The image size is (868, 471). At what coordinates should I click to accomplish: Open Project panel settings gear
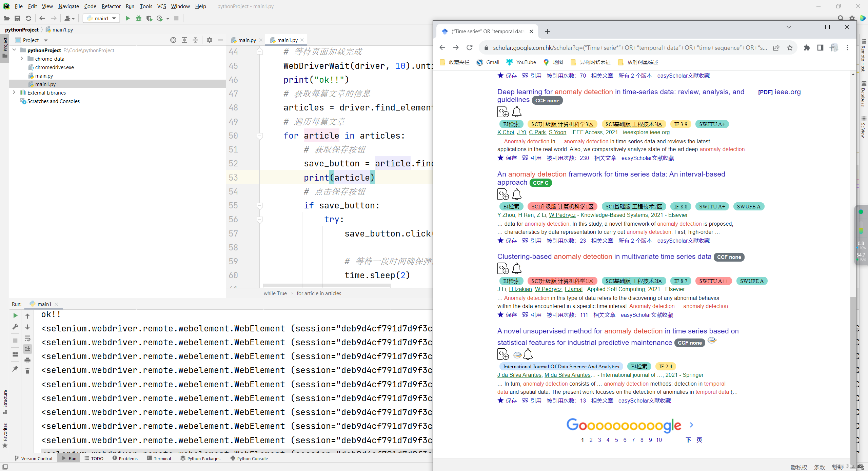(x=209, y=40)
